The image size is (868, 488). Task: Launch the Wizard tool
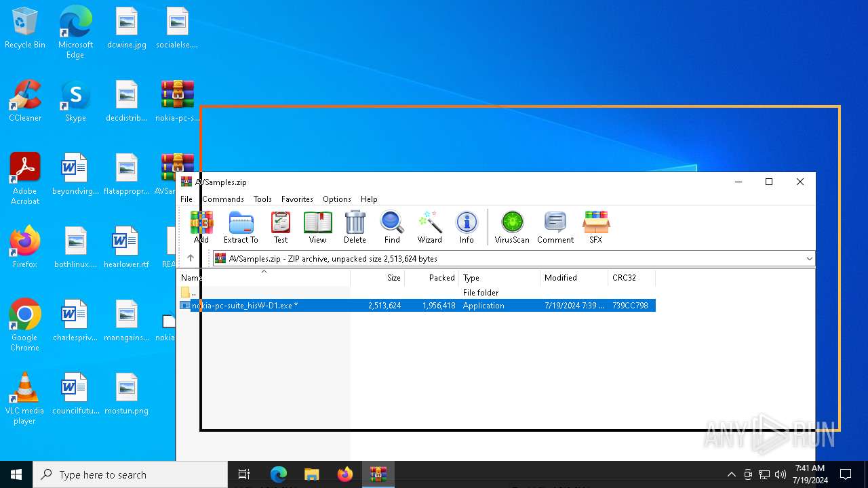429,227
